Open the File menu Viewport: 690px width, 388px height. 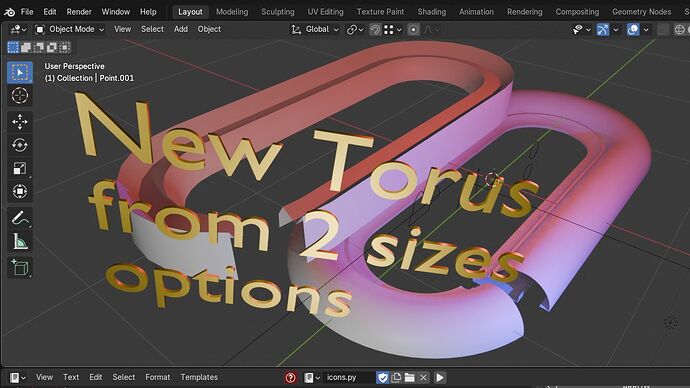tap(27, 12)
